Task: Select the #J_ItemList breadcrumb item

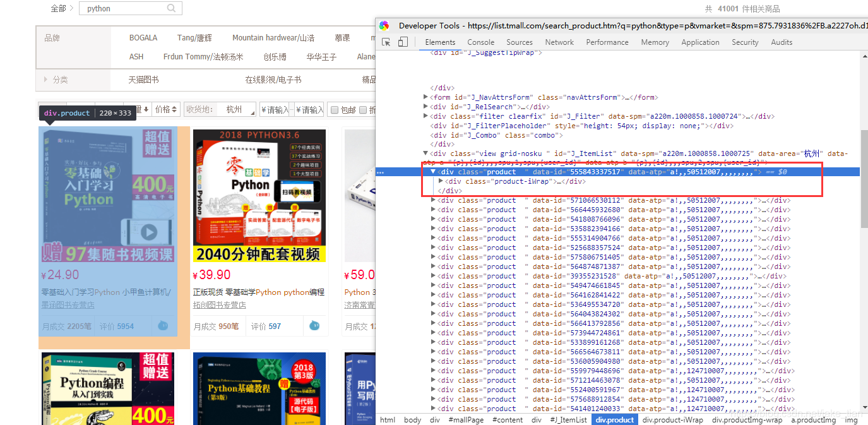Action: coord(568,420)
